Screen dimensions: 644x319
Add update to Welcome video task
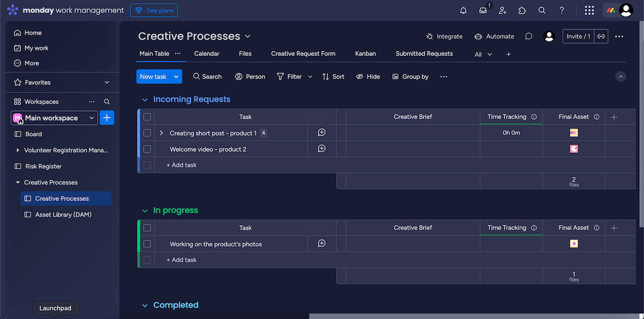(x=321, y=149)
